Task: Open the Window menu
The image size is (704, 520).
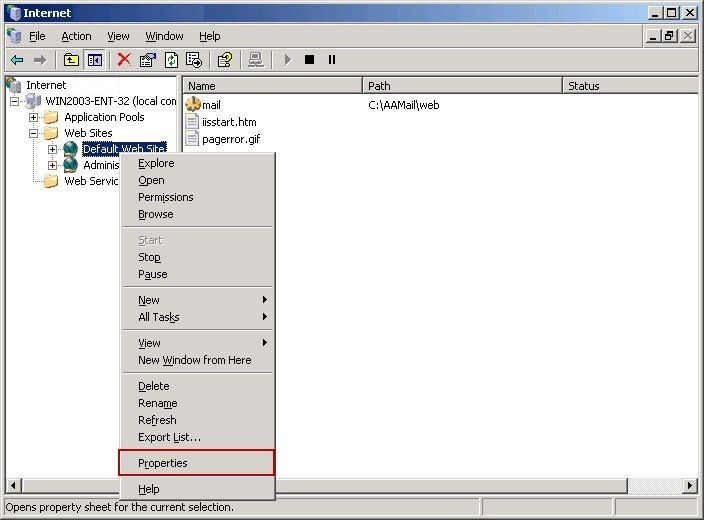Action: pos(164,36)
